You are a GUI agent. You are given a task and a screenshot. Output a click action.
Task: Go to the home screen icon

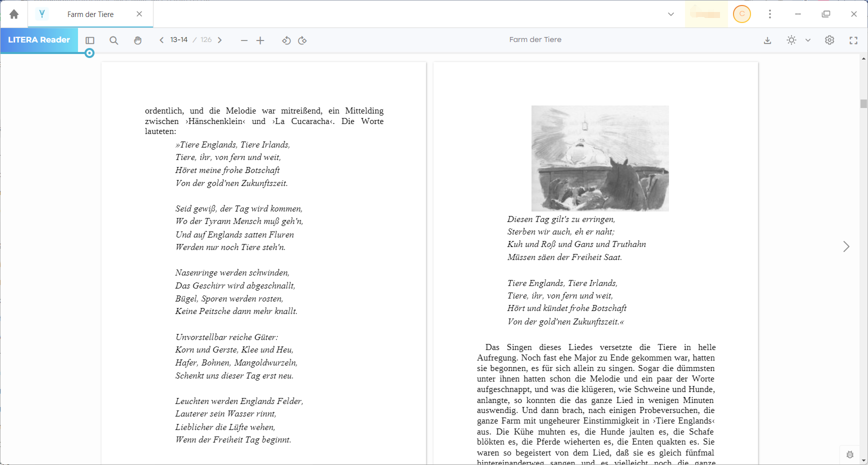point(14,14)
